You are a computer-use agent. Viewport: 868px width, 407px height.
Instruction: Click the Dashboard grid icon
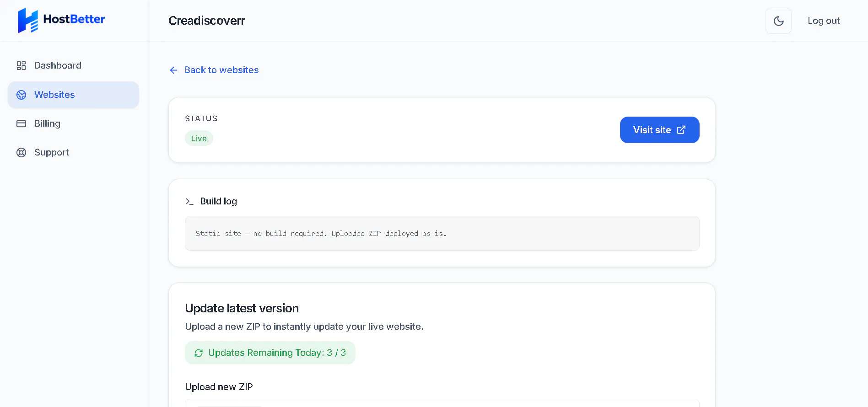click(21, 65)
